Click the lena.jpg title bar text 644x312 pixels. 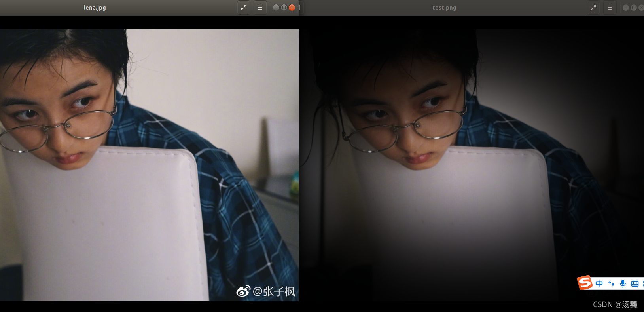pos(95,8)
